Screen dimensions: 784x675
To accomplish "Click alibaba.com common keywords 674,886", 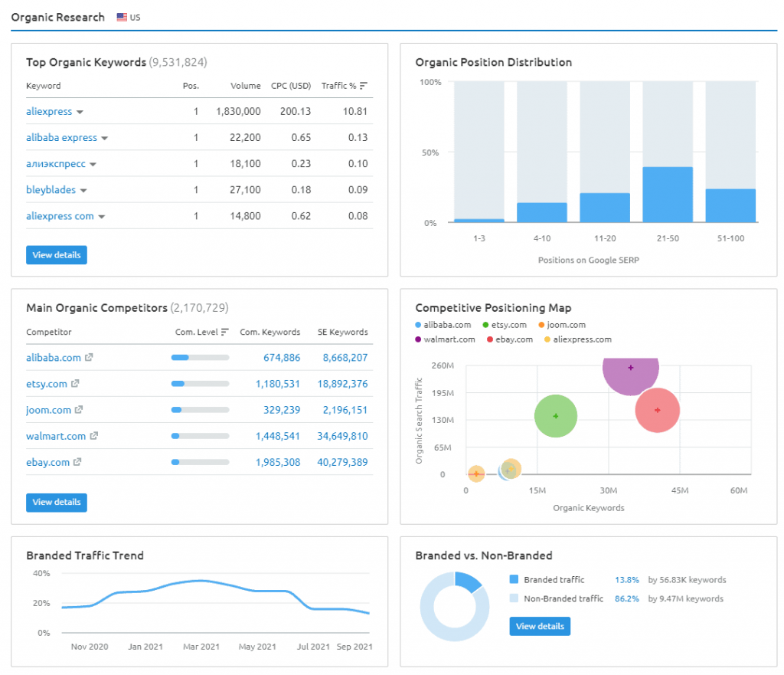I will pos(282,357).
